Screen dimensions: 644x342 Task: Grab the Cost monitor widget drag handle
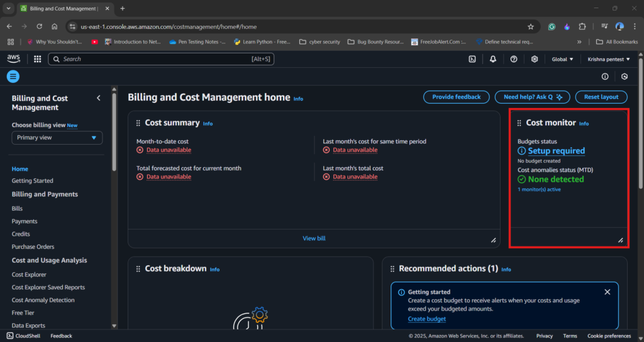519,123
